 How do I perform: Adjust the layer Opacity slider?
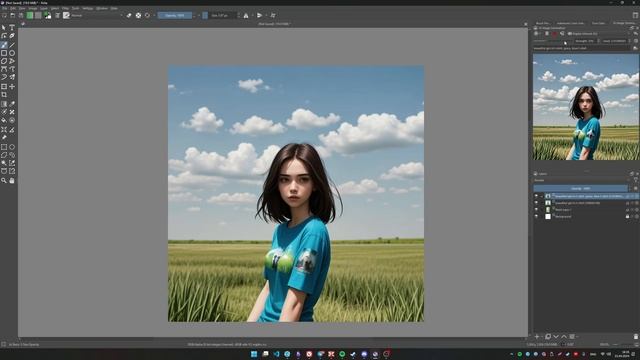click(580, 189)
